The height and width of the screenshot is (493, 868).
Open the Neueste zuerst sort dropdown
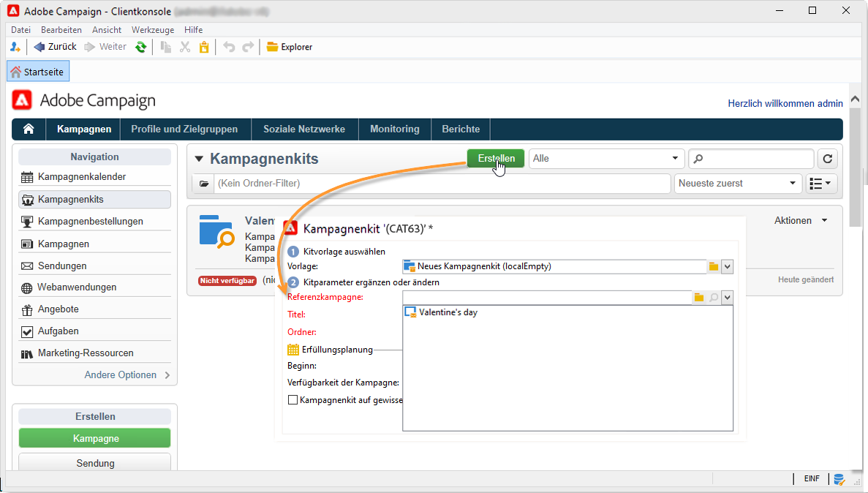pyautogui.click(x=738, y=184)
